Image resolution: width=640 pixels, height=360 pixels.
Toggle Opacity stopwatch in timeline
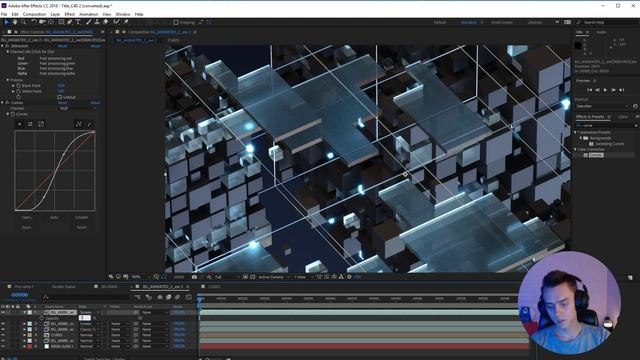[41, 318]
